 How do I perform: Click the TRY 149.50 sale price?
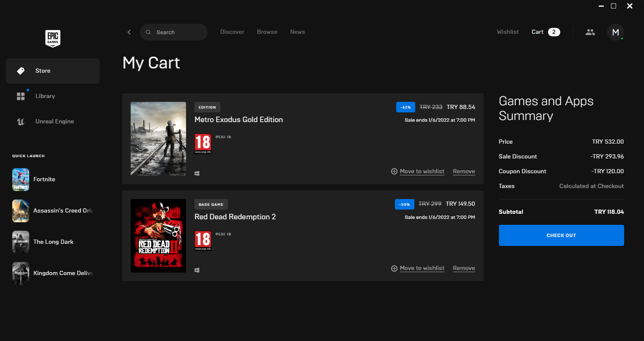tap(460, 204)
